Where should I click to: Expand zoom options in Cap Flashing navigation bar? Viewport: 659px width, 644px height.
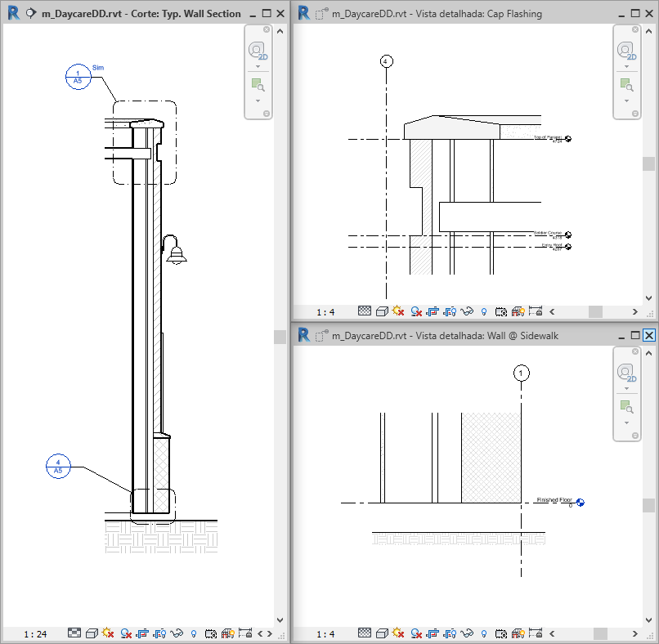[626, 101]
